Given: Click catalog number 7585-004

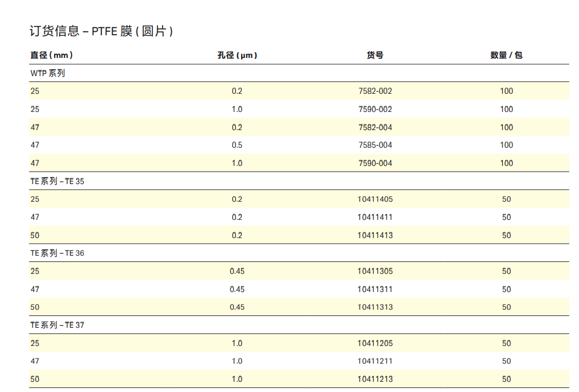Looking at the screenshot, I should click(x=375, y=145).
